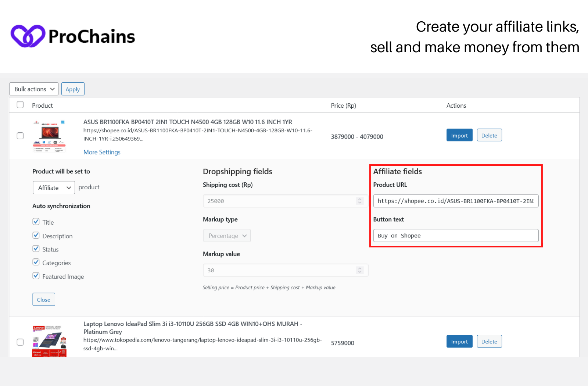
Task: Import the ASUS BR1100FKA product
Action: (459, 135)
